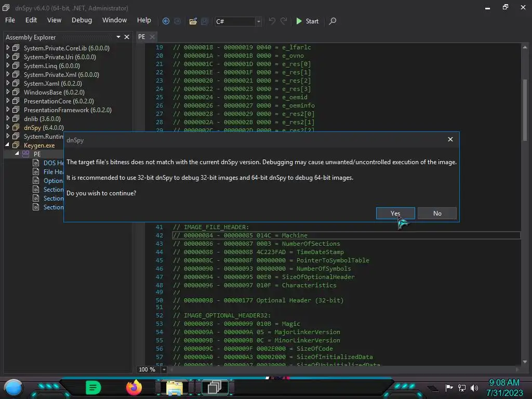This screenshot has width=532, height=399.
Task: Open the Edit menu
Action: (31, 20)
